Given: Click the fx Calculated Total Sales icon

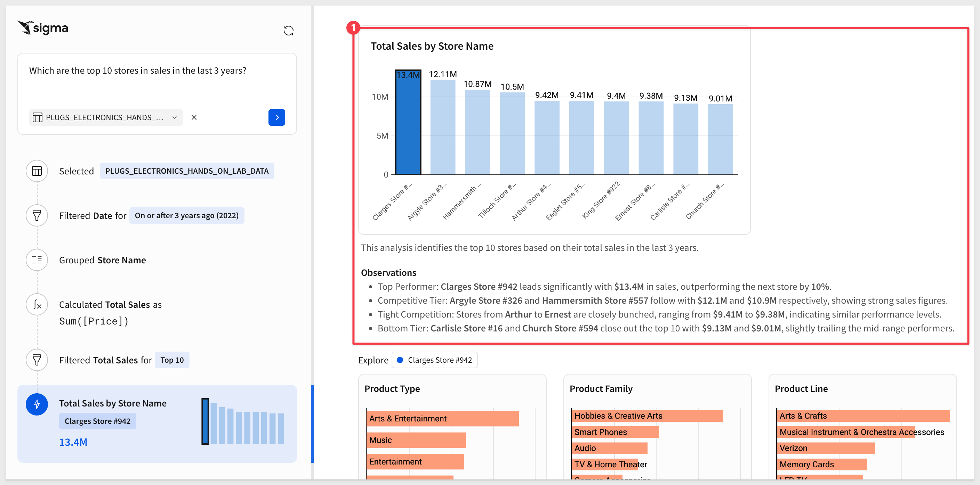Looking at the screenshot, I should coord(37,304).
